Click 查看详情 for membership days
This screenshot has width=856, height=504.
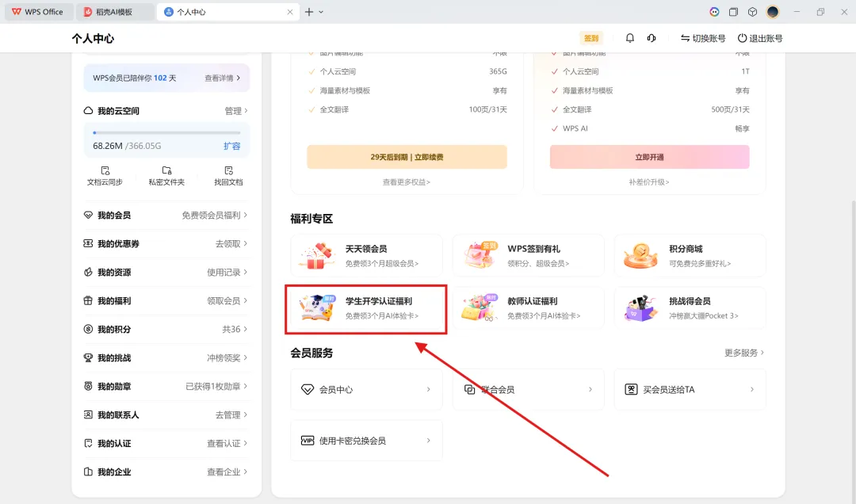[x=222, y=78]
